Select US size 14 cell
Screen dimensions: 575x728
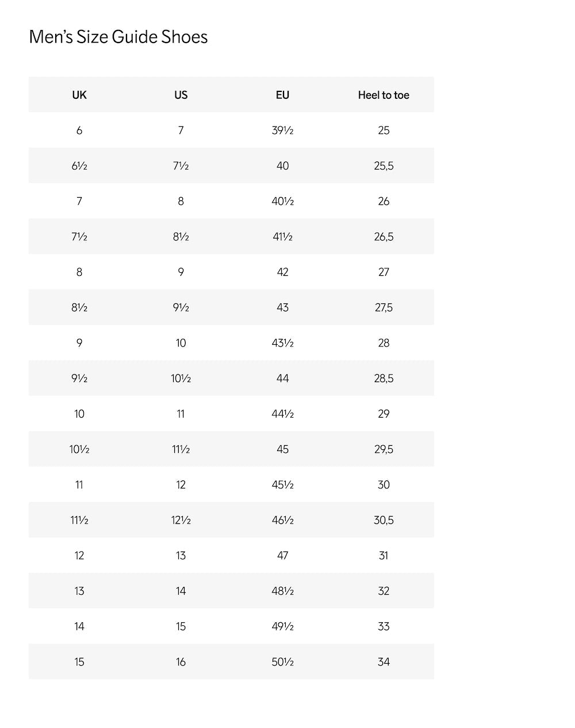(x=181, y=591)
